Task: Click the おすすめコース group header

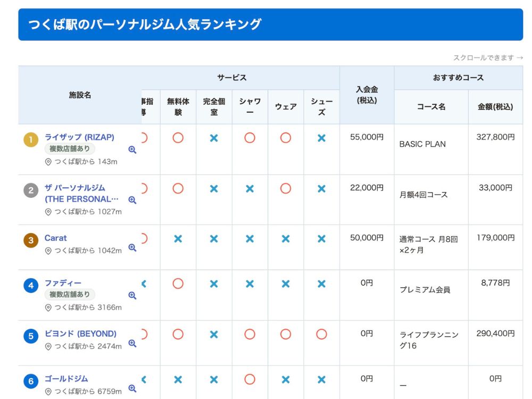Action: click(x=459, y=78)
